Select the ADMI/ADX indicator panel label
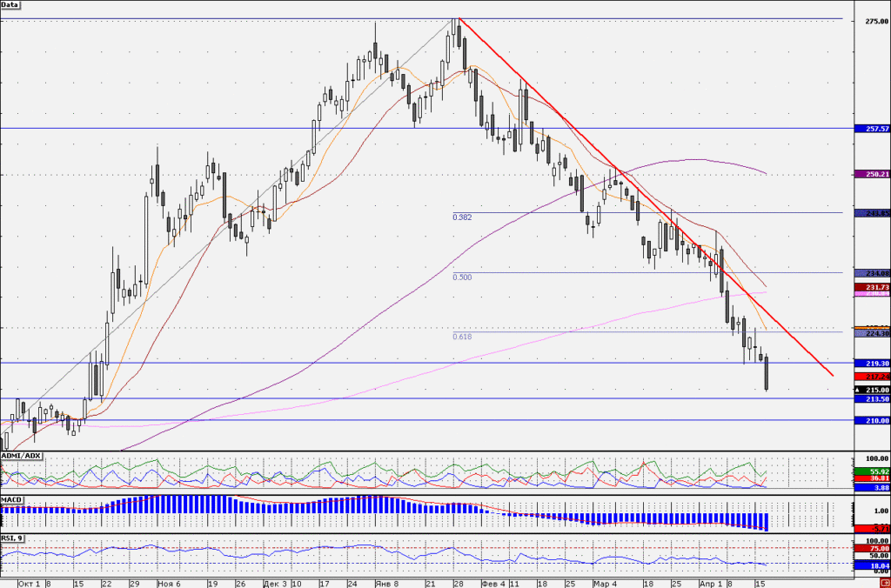 pyautogui.click(x=21, y=456)
